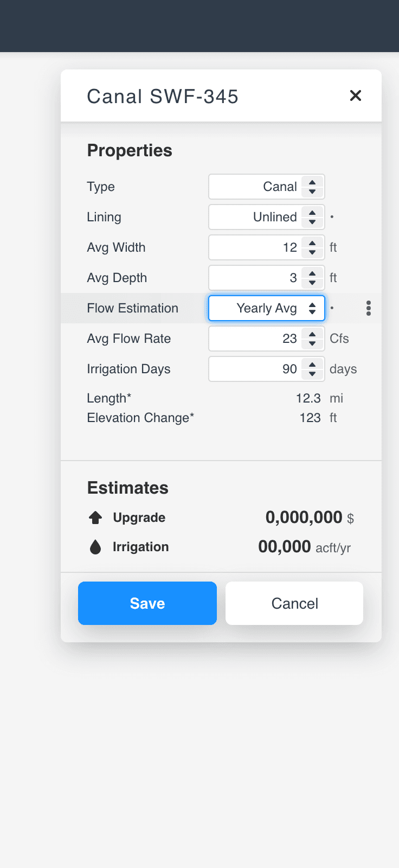Image resolution: width=399 pixels, height=868 pixels.
Task: Decrease Avg Width with down arrow
Action: [312, 252]
